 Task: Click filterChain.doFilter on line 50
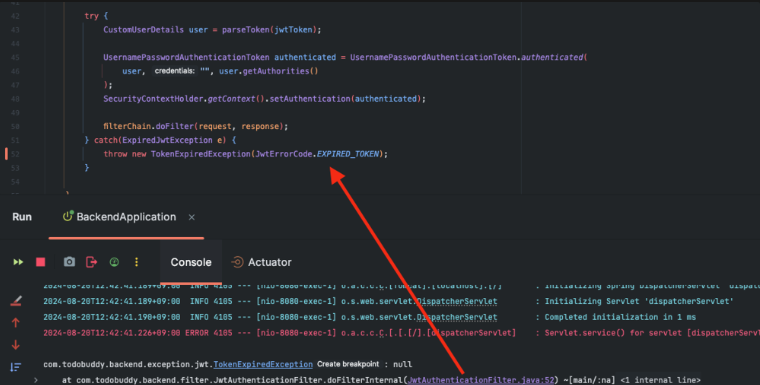[x=148, y=126]
